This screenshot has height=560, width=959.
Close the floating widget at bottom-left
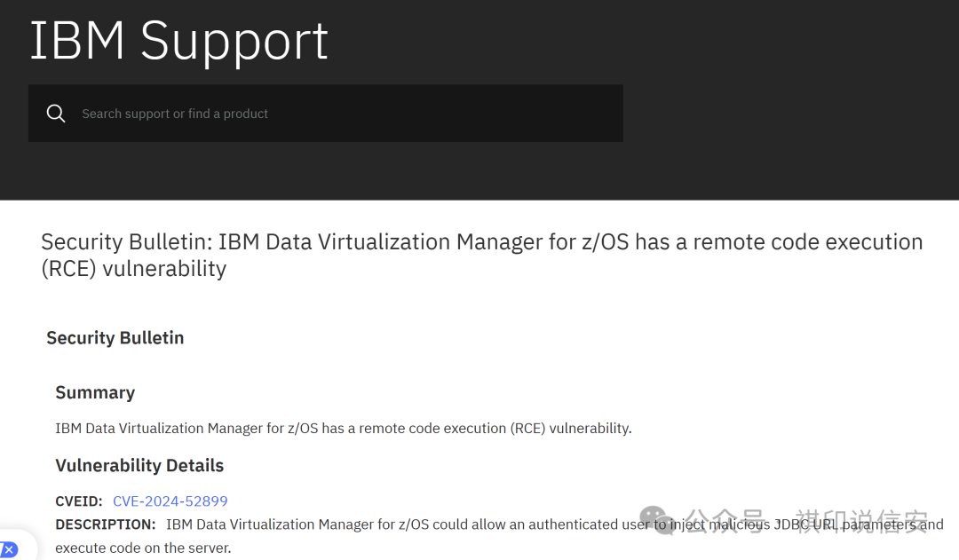pos(9,549)
